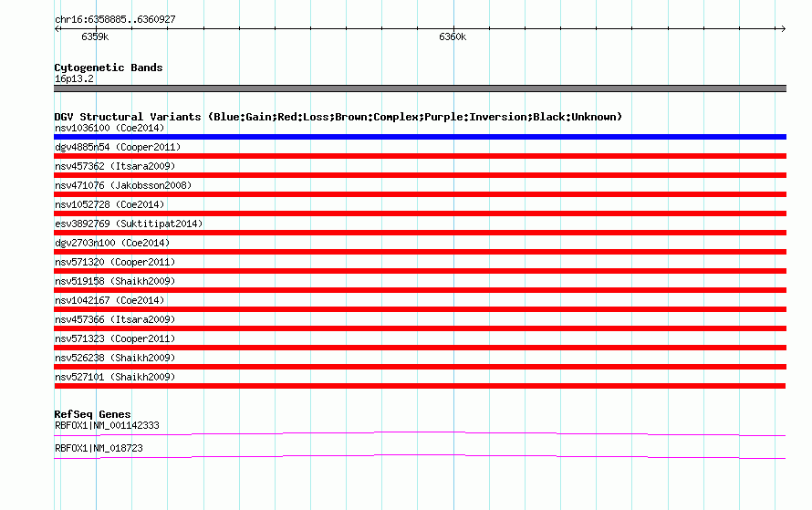Select the dgv2703n100 (Coe2014) label
The width and height of the screenshot is (812, 510).
112,243
